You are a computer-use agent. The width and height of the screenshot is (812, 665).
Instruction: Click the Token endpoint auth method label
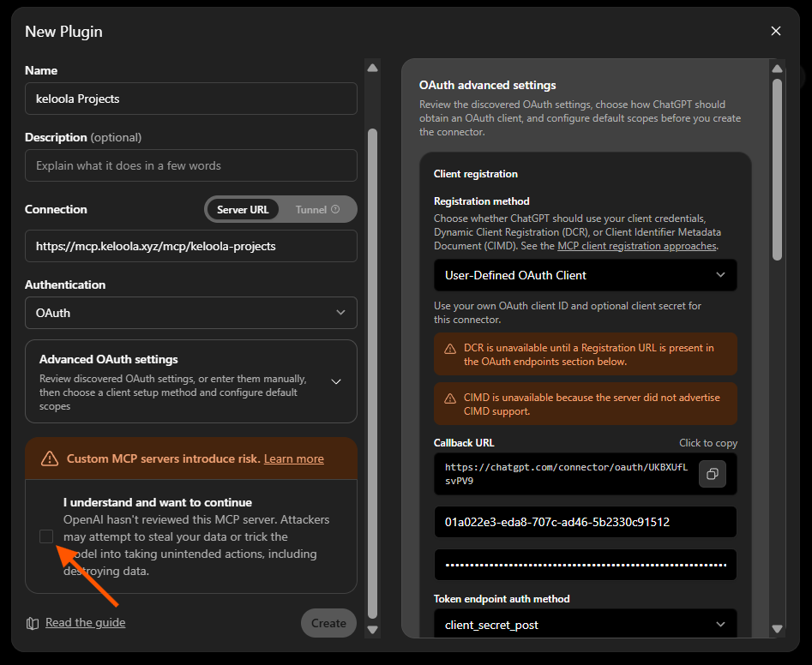502,599
